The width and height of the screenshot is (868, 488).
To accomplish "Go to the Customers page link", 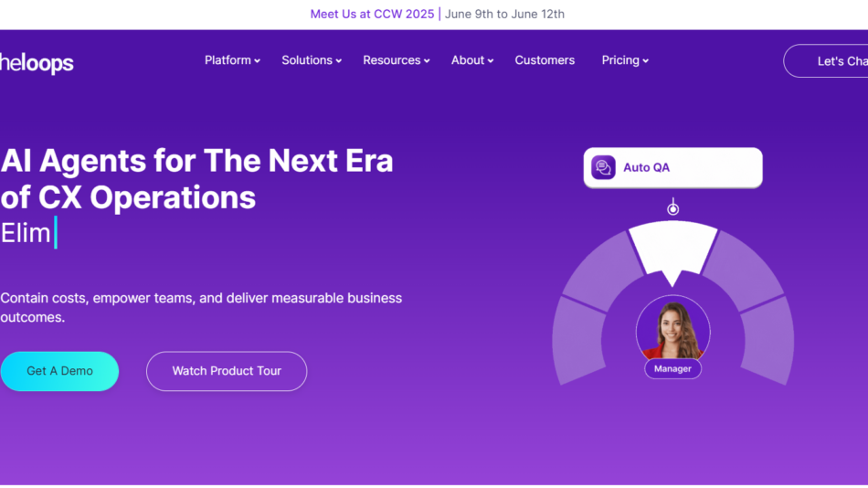I will tap(545, 60).
